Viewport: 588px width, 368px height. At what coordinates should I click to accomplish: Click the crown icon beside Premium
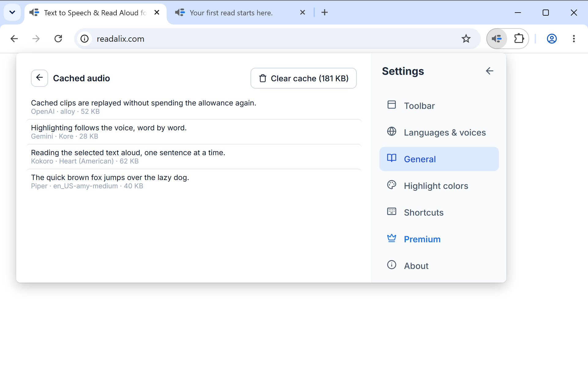click(x=392, y=238)
